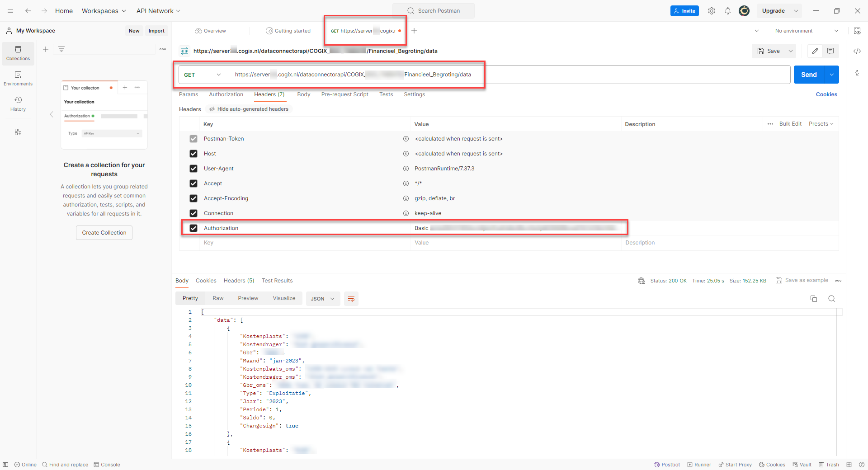868x470 pixels.
Task: Open the History sidebar panel
Action: (18, 104)
